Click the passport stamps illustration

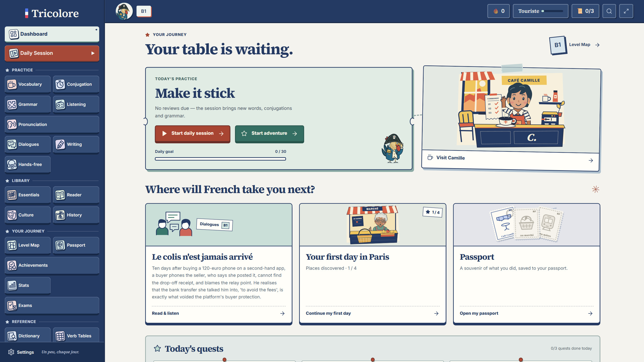click(527, 224)
